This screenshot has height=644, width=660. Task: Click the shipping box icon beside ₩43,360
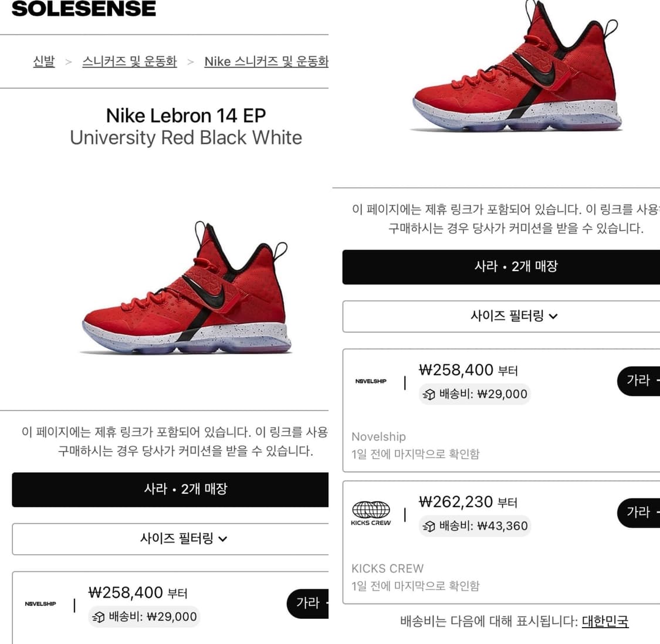(429, 526)
